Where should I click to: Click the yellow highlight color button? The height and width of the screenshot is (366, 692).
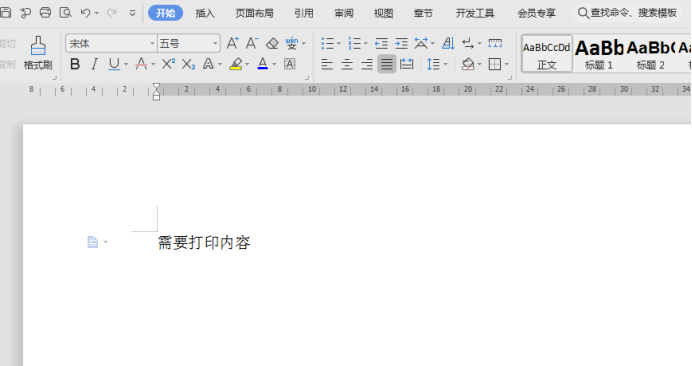pyautogui.click(x=236, y=64)
